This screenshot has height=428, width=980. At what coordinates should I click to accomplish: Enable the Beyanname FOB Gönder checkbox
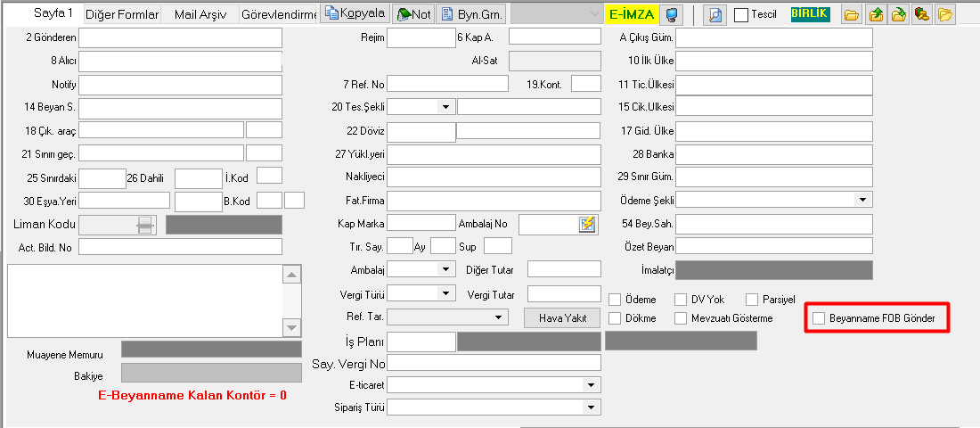(x=819, y=318)
